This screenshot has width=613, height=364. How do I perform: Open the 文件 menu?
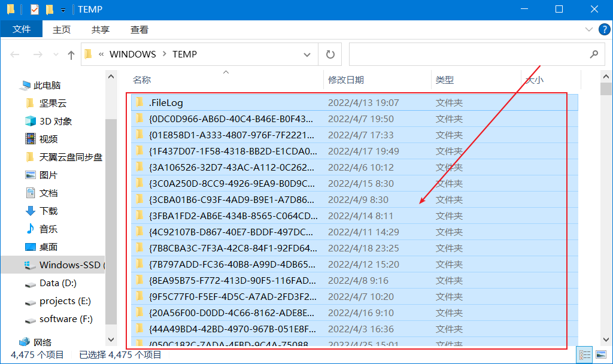22,29
